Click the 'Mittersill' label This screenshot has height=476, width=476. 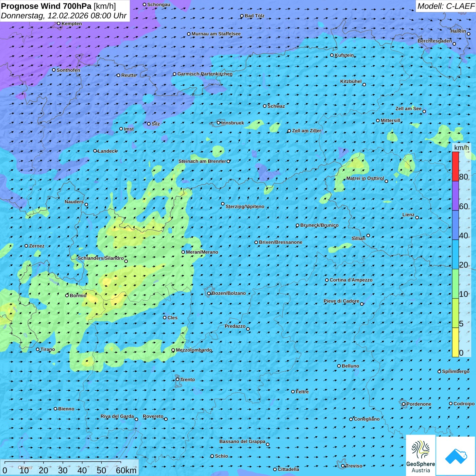391,120
